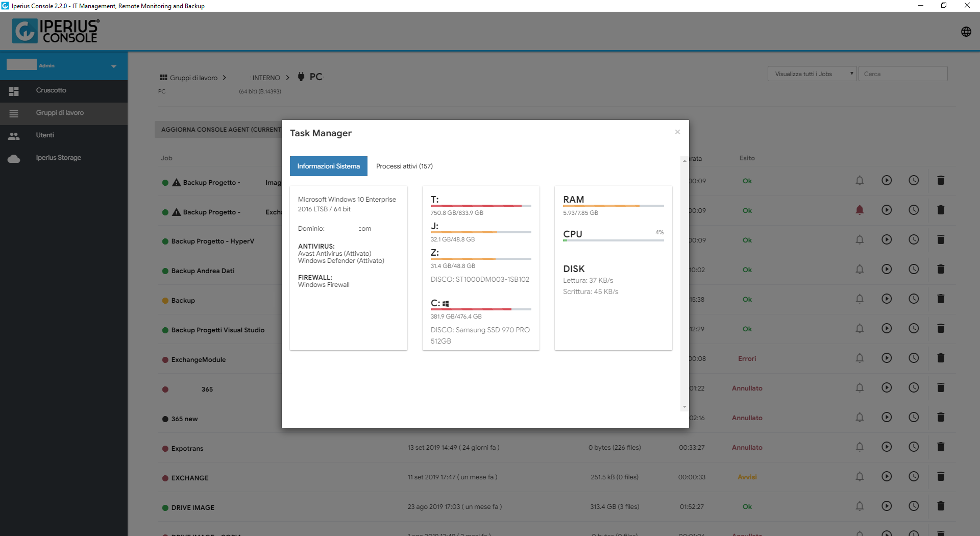Click the Cerca search field
This screenshot has height=536, width=980.
[902, 74]
